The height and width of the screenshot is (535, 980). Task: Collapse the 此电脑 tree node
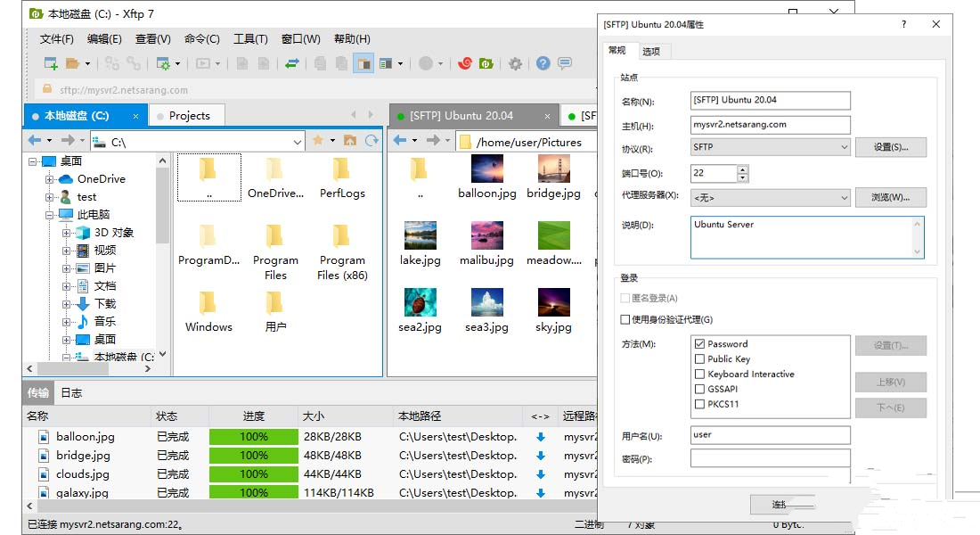[49, 215]
